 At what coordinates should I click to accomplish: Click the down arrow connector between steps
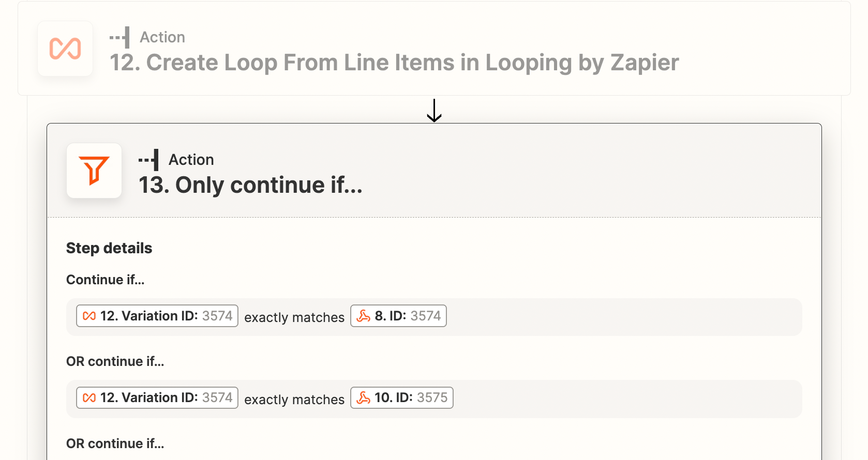coord(434,110)
